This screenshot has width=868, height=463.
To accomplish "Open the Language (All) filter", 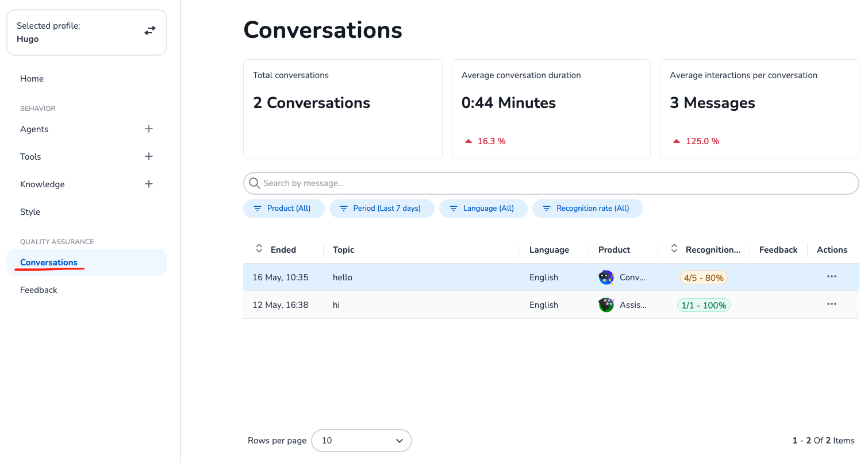I will point(483,209).
